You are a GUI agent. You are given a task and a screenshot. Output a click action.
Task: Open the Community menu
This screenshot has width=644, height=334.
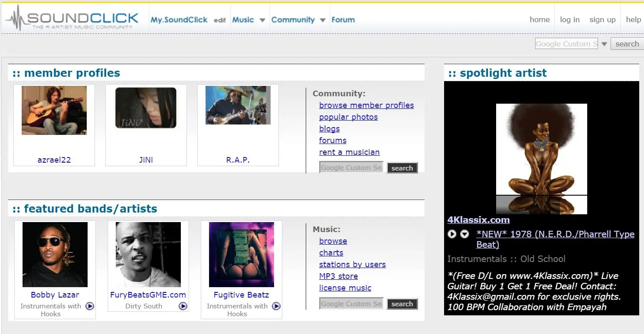point(293,20)
